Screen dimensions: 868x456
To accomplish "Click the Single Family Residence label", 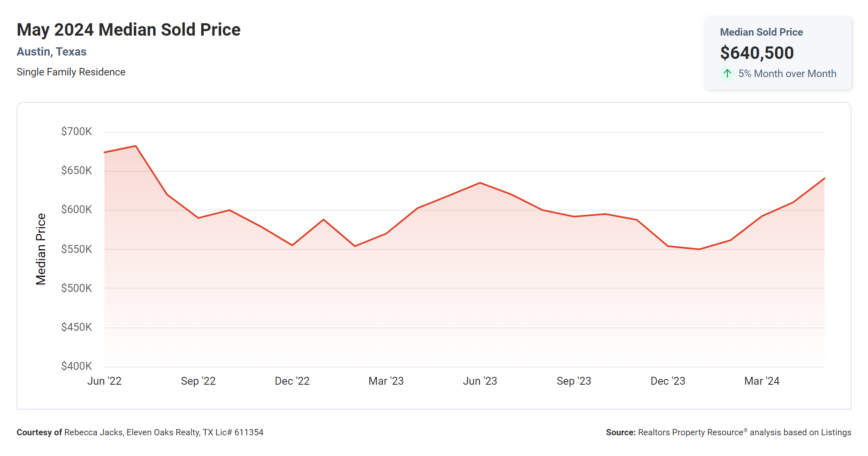I will pos(71,72).
